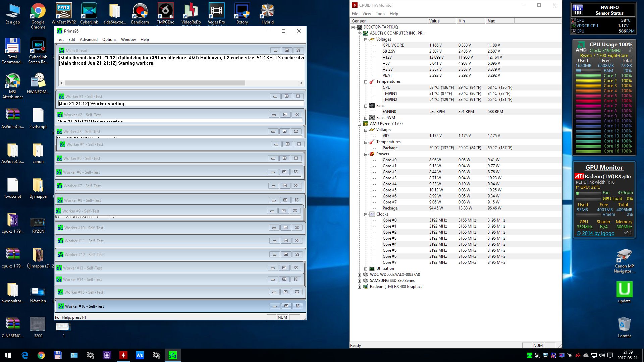Click volume icon in system tray
The height and width of the screenshot is (362, 644).
[602, 355]
